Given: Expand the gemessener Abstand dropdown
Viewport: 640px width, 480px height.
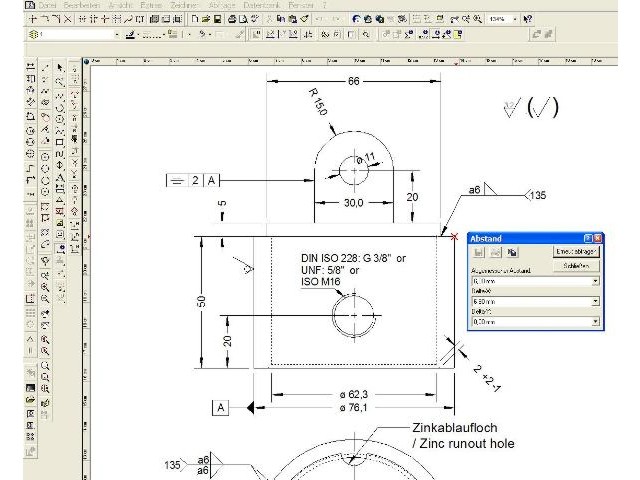Looking at the screenshot, I should [596, 282].
